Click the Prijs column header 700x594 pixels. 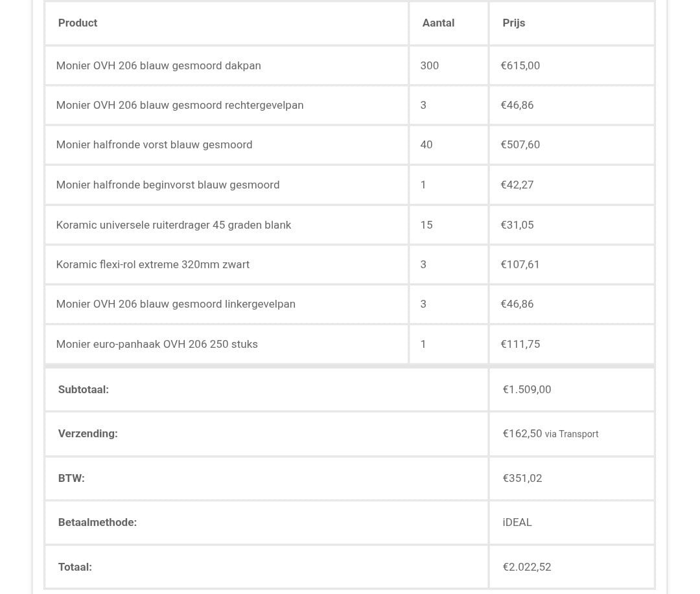click(514, 23)
